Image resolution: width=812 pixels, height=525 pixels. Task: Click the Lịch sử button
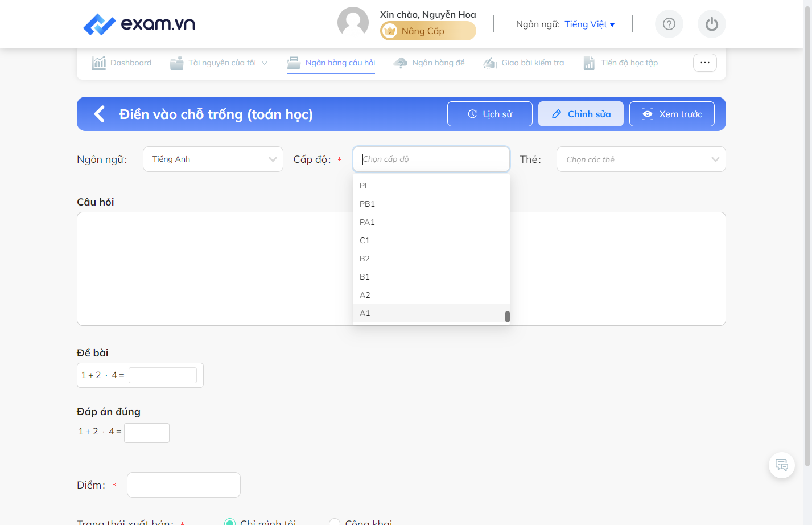(490, 114)
